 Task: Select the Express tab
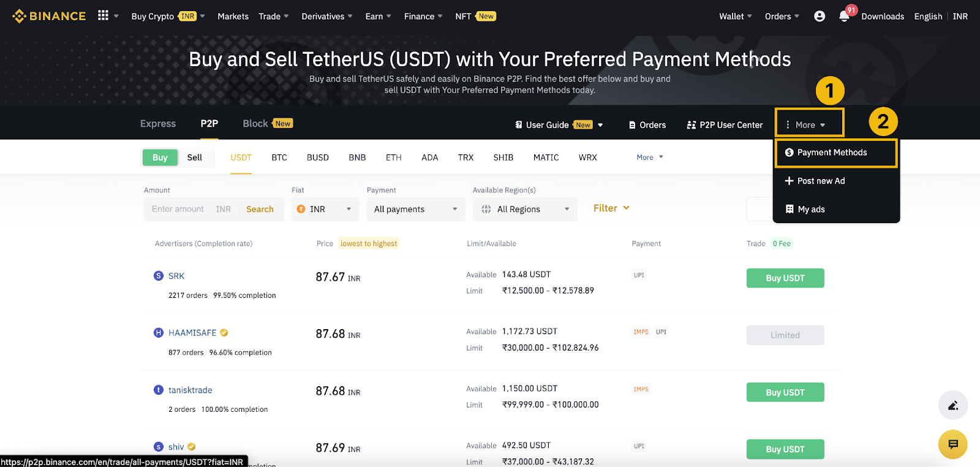pyautogui.click(x=158, y=124)
